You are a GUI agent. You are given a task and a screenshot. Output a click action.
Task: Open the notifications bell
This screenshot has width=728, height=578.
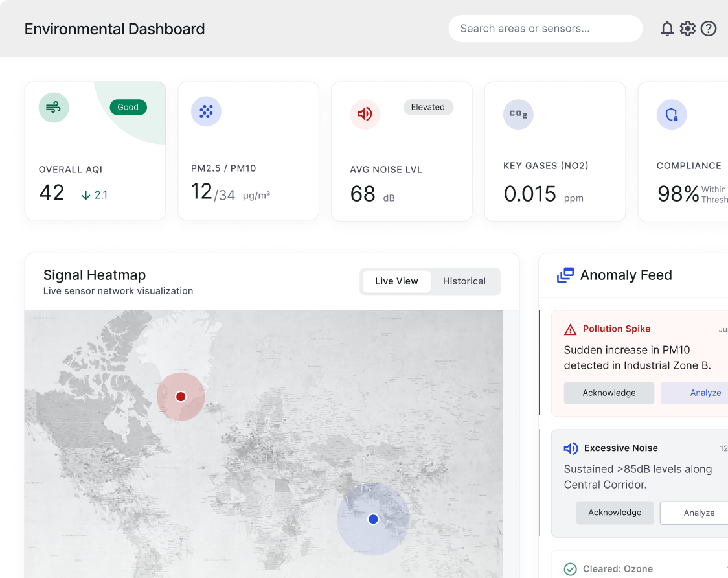(666, 29)
